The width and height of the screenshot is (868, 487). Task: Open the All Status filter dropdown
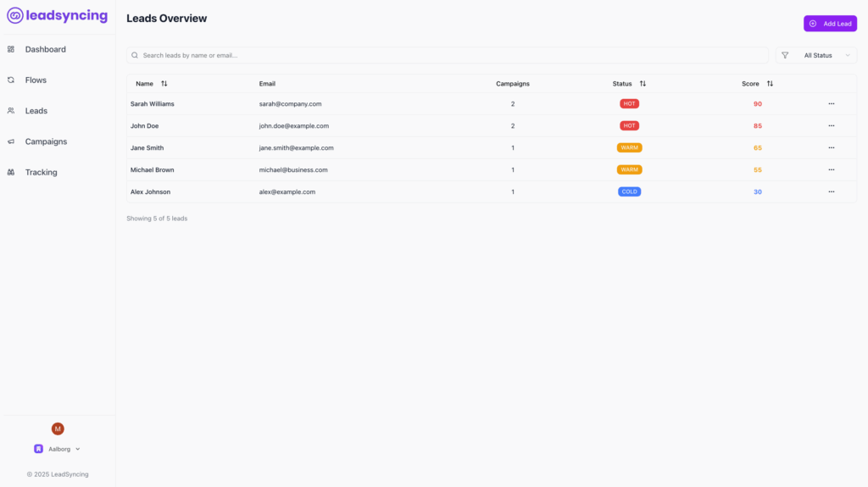pos(816,55)
